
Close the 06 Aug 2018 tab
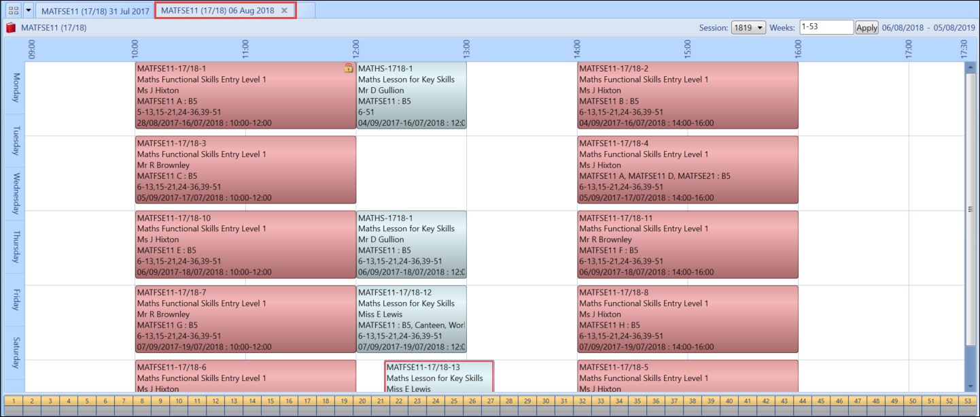click(285, 10)
